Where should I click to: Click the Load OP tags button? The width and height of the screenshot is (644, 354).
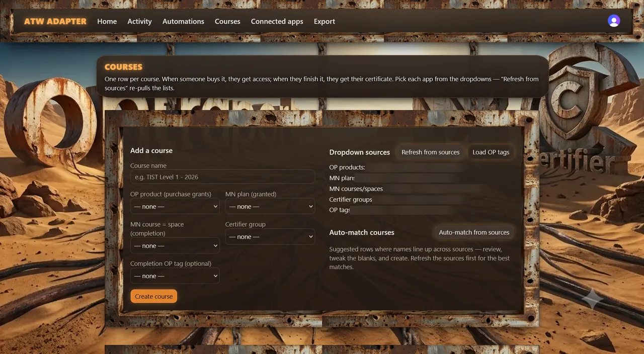tap(491, 152)
